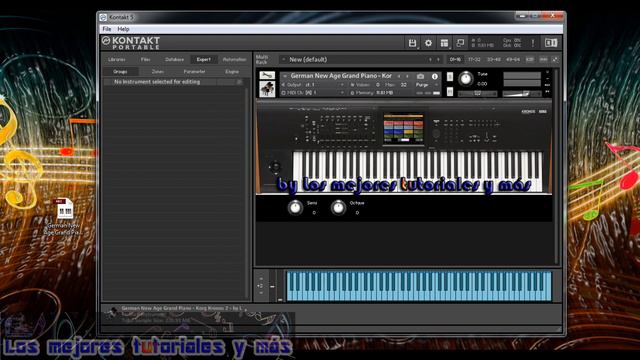Select the Groups sub-tab
Image resolution: width=640 pixels, height=360 pixels.
(120, 71)
